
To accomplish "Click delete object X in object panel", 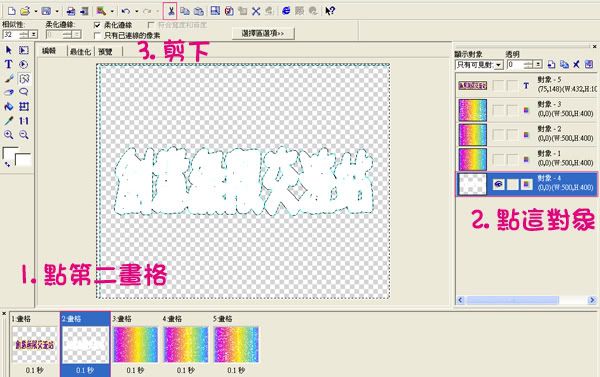I will point(576,64).
